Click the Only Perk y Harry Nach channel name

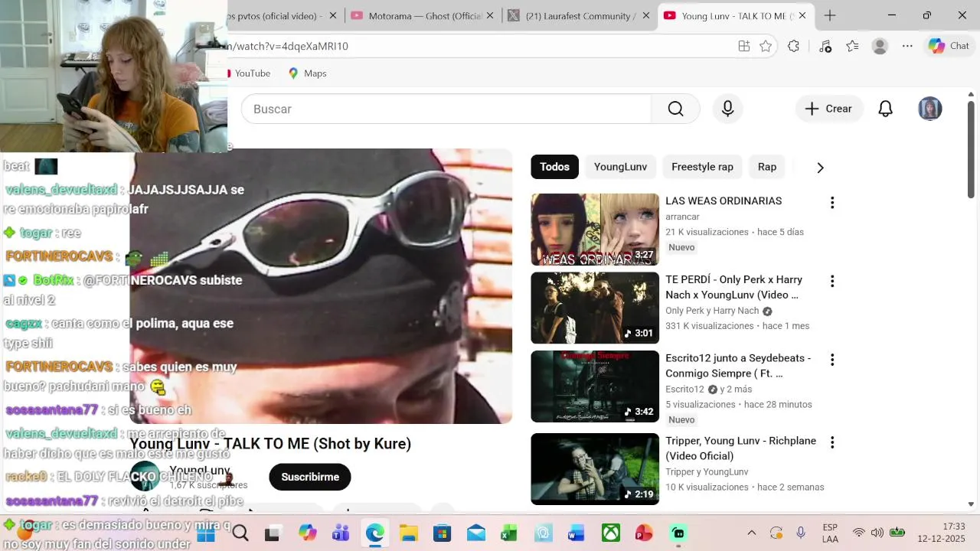pyautogui.click(x=712, y=311)
